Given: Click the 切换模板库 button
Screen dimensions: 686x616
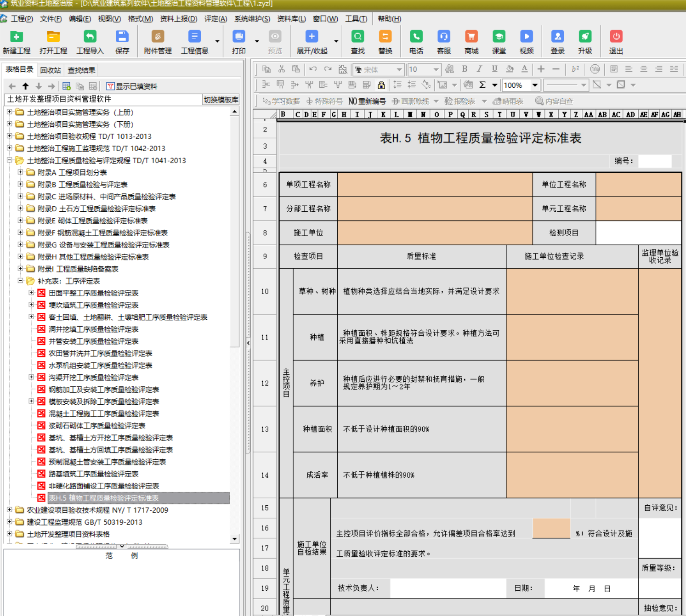Looking at the screenshot, I should pos(221,100).
